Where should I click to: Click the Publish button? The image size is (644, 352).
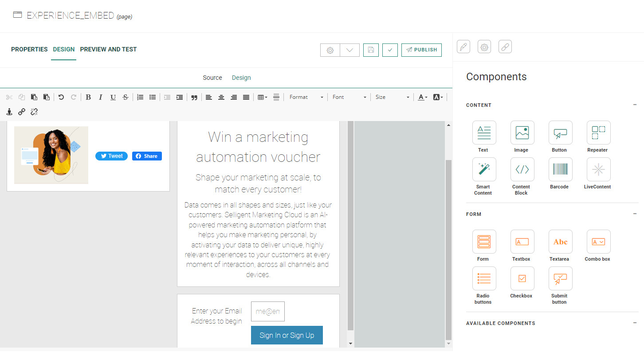pos(421,50)
